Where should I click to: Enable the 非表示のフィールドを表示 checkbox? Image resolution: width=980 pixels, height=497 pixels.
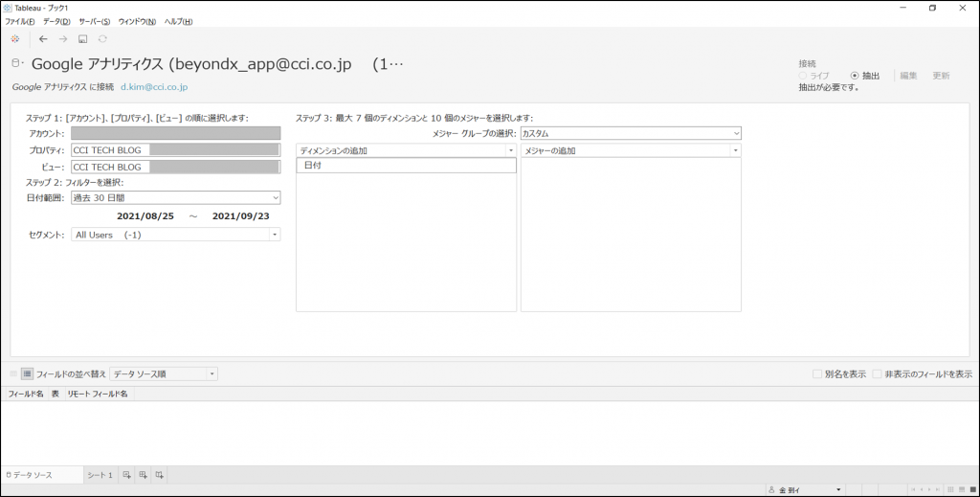click(x=877, y=373)
